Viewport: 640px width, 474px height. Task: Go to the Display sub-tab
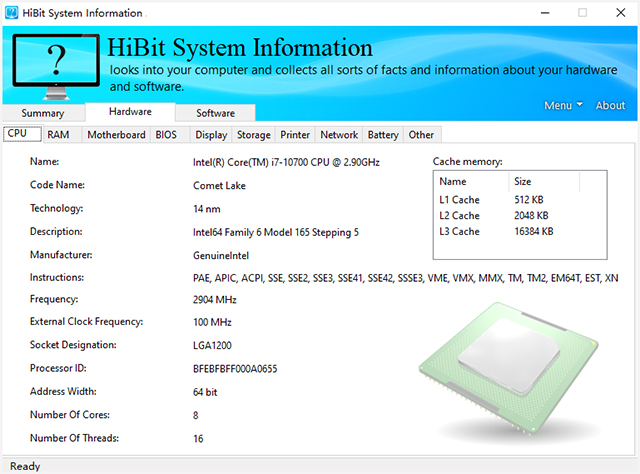tap(211, 135)
